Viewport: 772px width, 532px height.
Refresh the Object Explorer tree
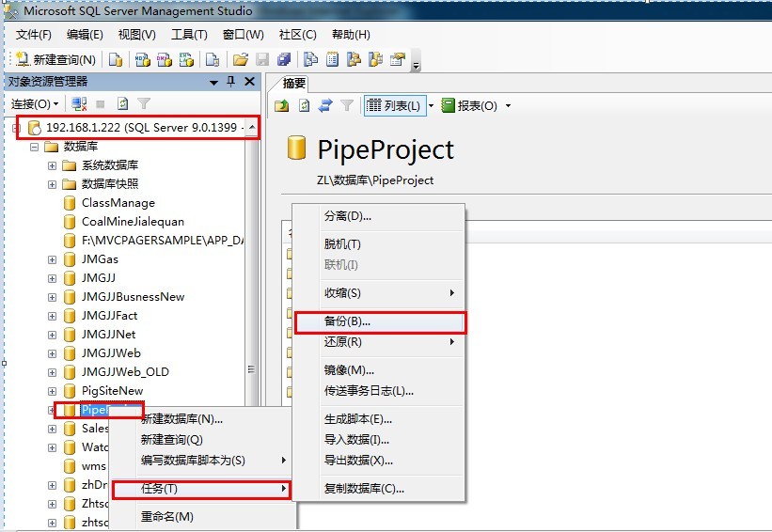[x=122, y=103]
